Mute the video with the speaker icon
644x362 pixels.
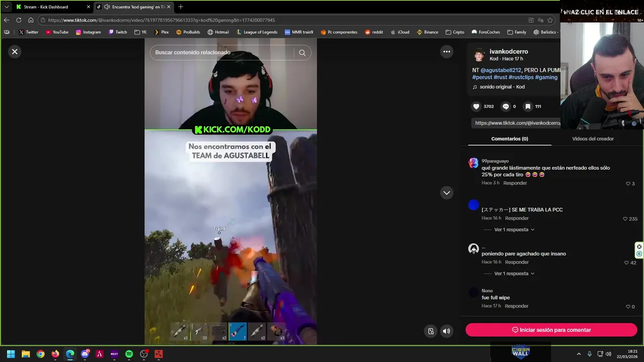tap(446, 331)
